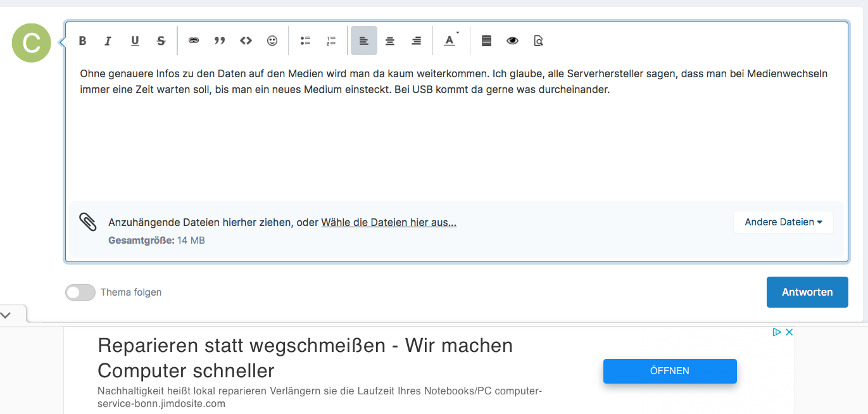Insert a quote block
This screenshot has height=414, width=868.
pyautogui.click(x=220, y=41)
